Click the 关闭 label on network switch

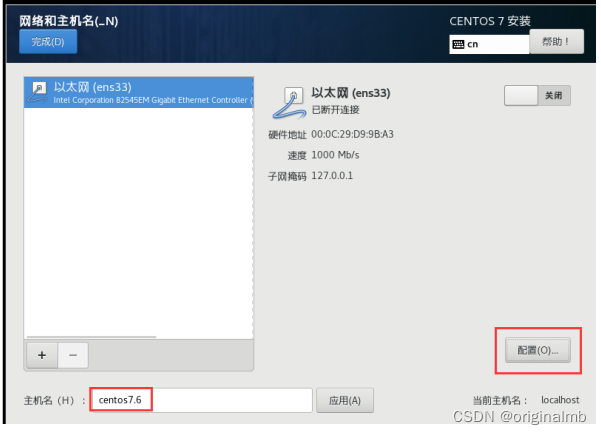point(553,95)
